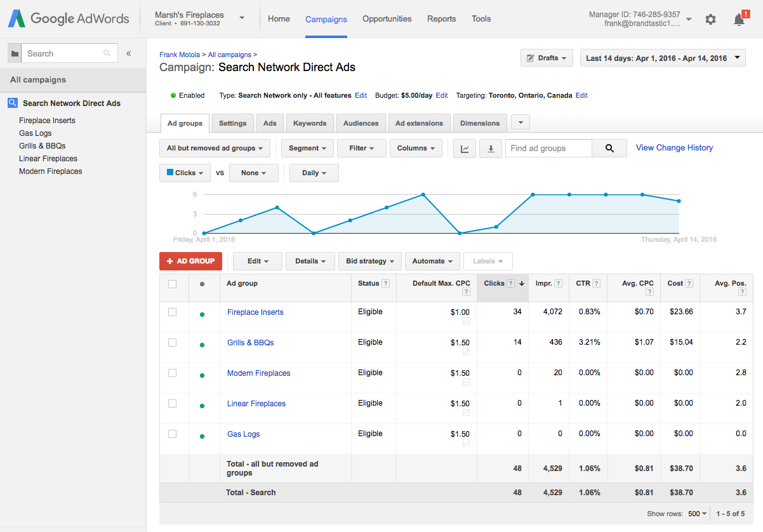This screenshot has height=532, width=763.
Task: Toggle the select-all ad groups checkbox
Action: click(x=172, y=284)
